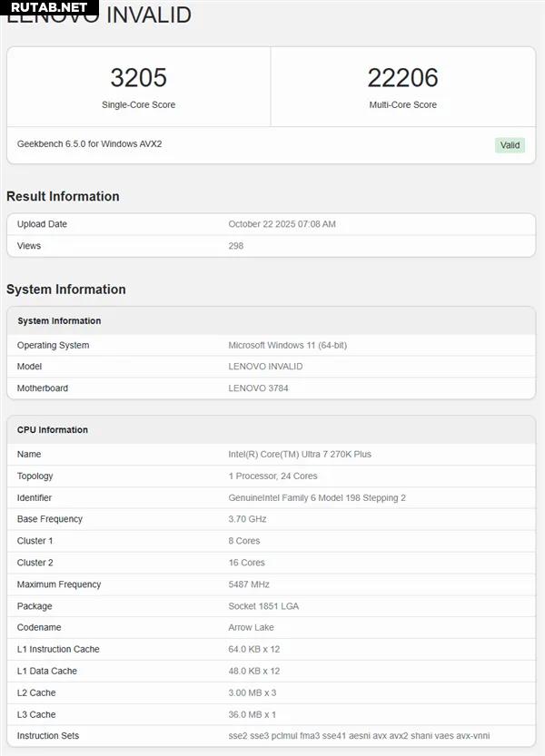Click the 5487 MHz maximum frequency value
The image size is (545, 756).
click(249, 584)
